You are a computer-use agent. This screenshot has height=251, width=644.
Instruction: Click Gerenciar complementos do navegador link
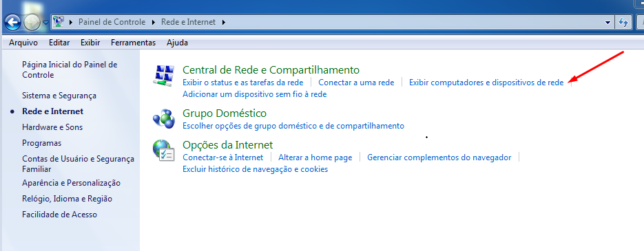coord(439,157)
